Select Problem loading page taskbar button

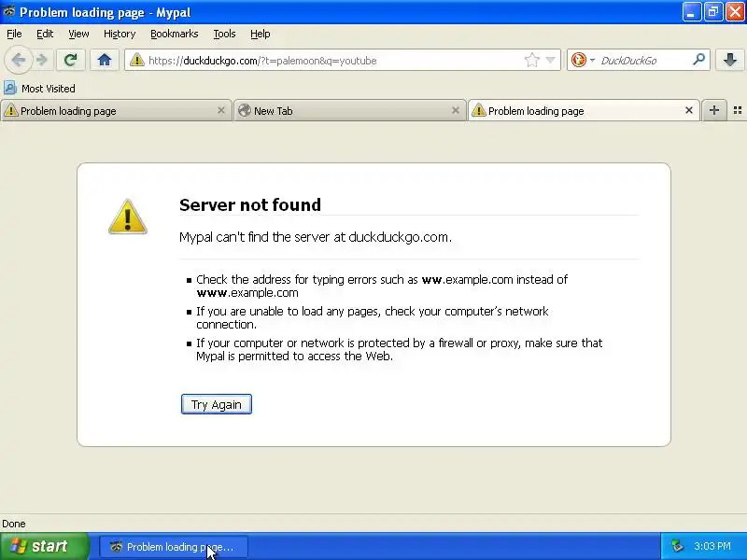[174, 547]
